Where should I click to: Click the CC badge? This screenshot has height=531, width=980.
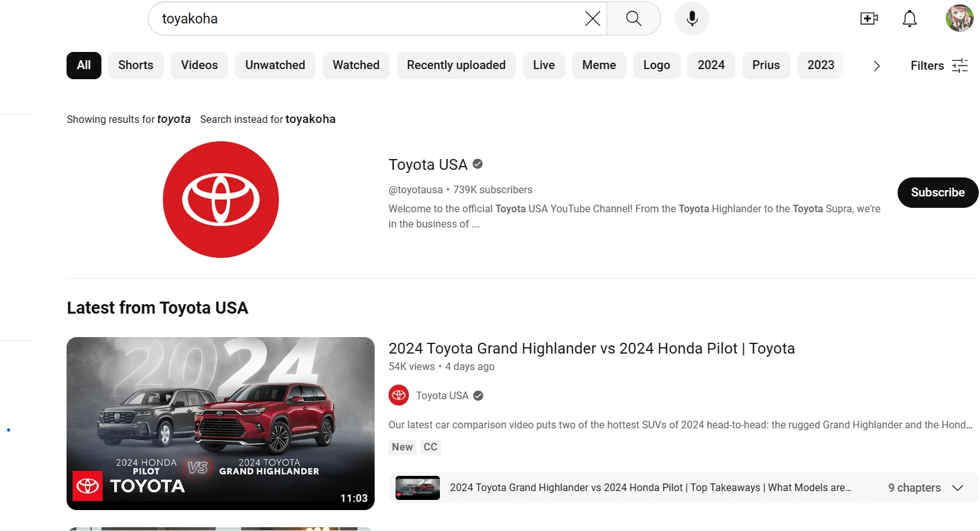click(x=430, y=447)
